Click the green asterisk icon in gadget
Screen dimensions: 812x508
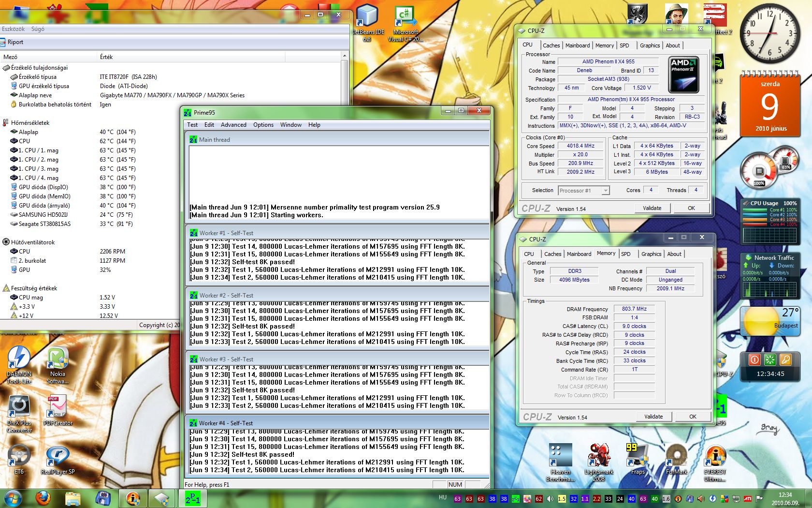tap(770, 359)
